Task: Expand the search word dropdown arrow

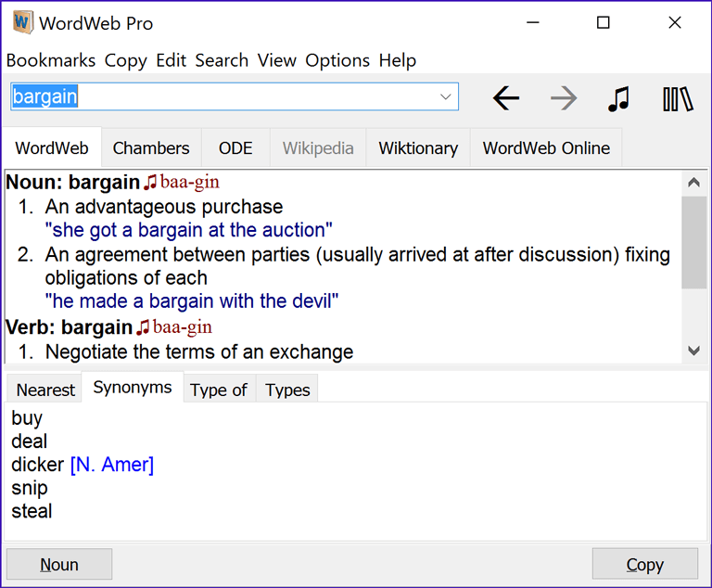Action: point(445,96)
